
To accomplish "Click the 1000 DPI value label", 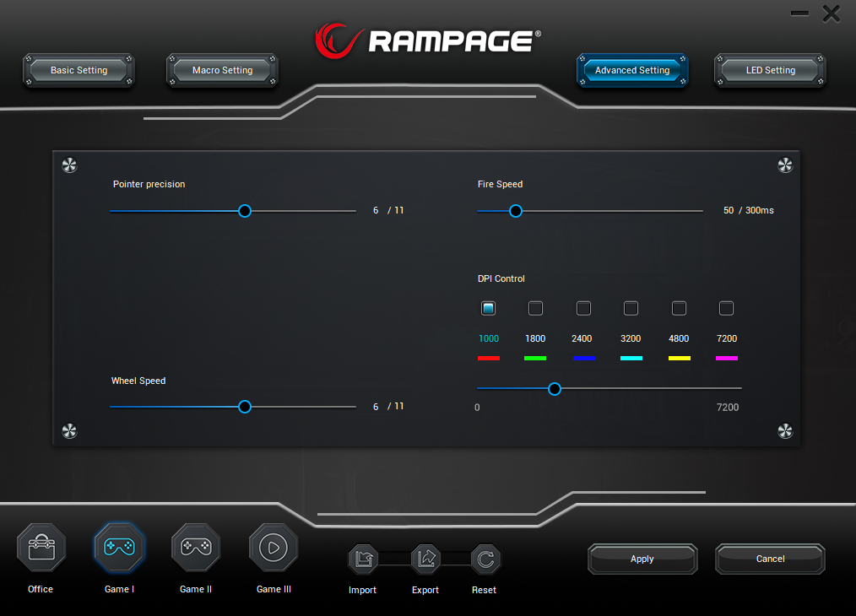I will tap(489, 338).
